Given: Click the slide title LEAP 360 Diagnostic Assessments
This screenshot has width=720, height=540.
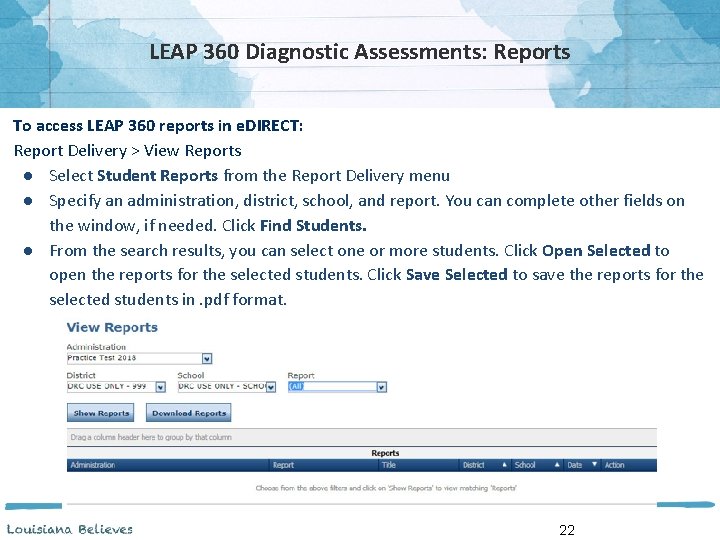Looking at the screenshot, I should coord(360,51).
